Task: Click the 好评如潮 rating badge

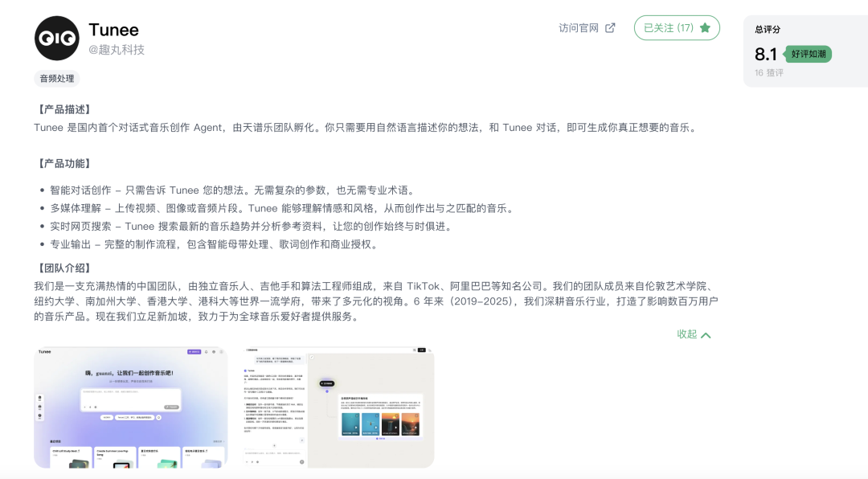Action: [x=808, y=55]
